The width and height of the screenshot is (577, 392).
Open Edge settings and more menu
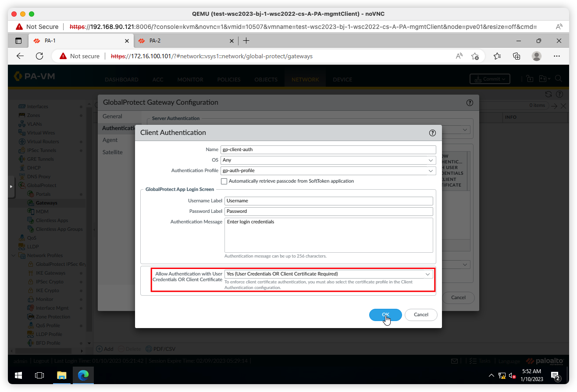[557, 56]
